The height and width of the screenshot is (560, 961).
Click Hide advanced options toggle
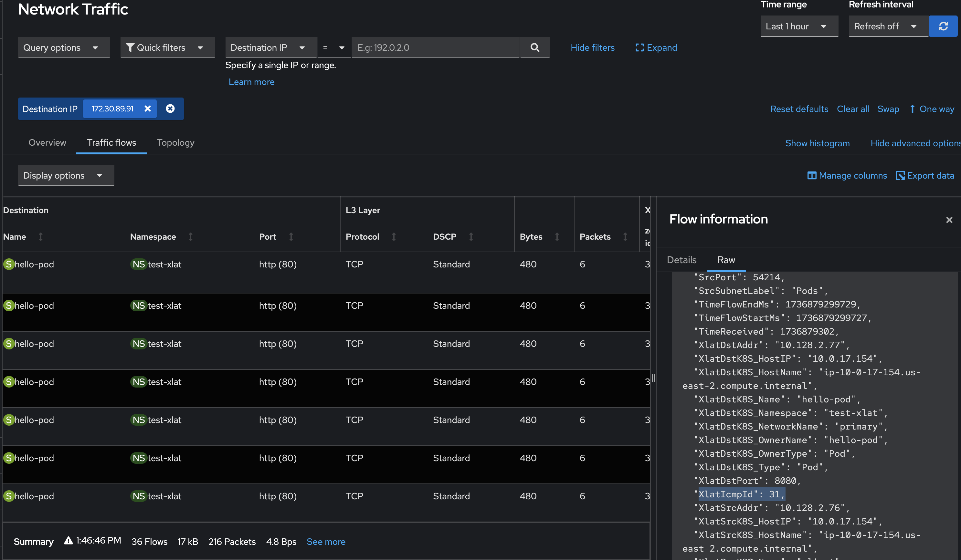[915, 143]
